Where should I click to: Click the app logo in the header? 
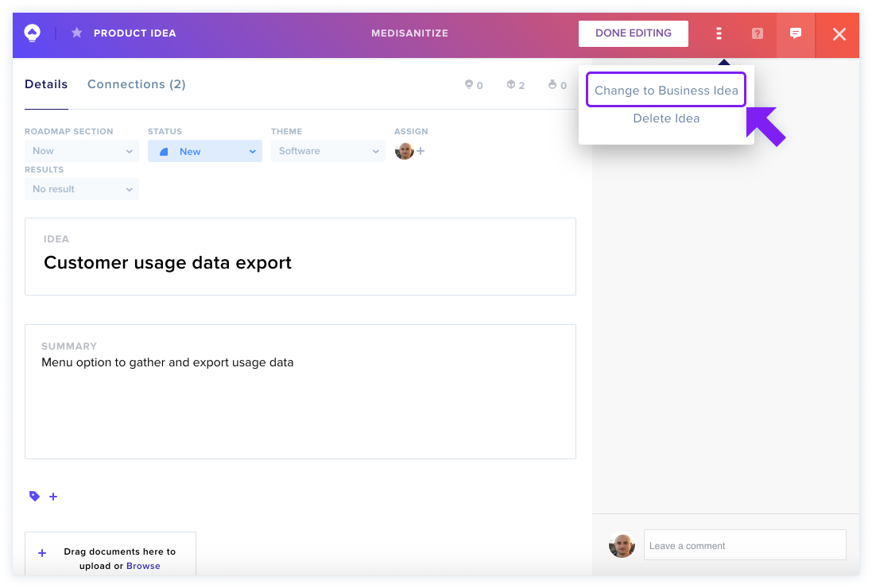click(33, 33)
